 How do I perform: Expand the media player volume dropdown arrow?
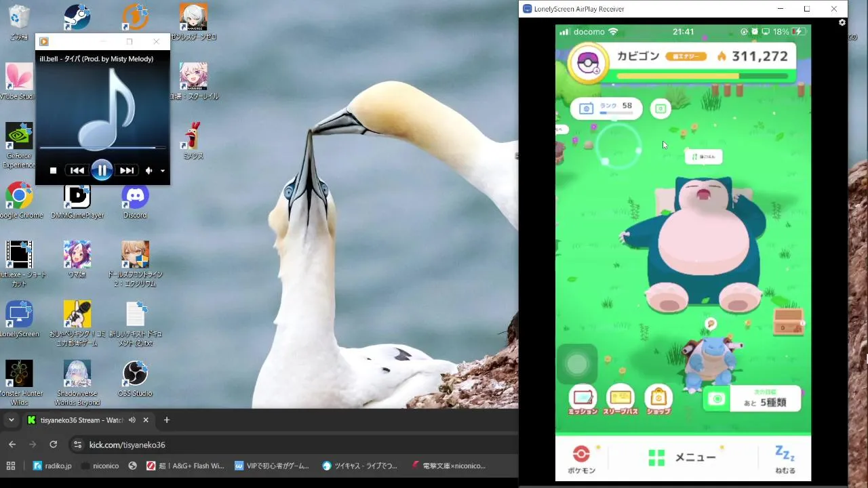[163, 171]
